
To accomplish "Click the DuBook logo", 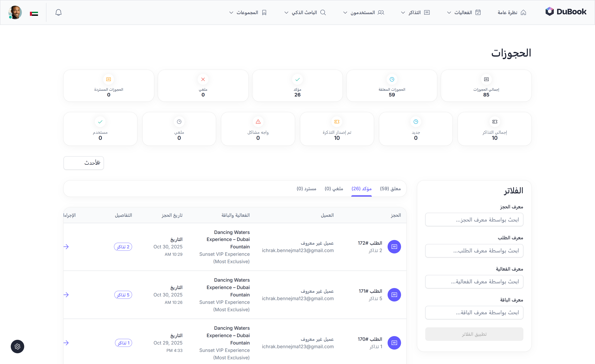I will 566,12.
